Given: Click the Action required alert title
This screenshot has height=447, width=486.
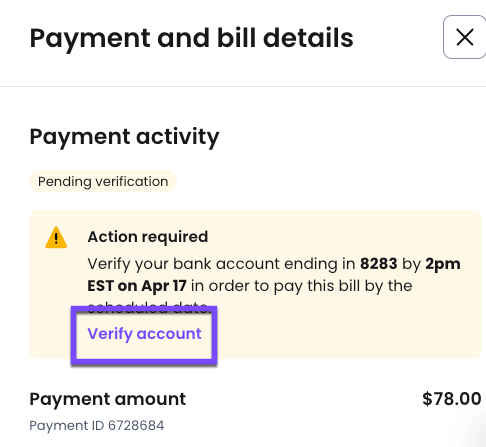Looking at the screenshot, I should [148, 237].
